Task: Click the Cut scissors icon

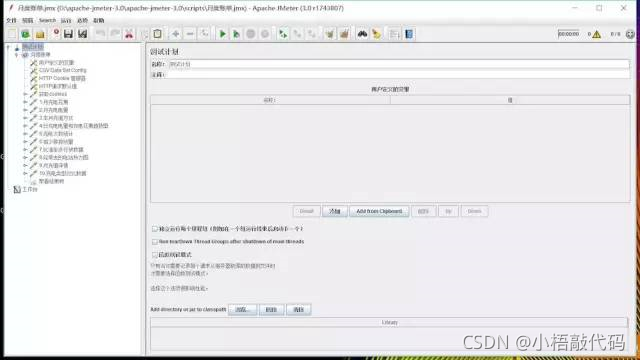Action: (129, 34)
